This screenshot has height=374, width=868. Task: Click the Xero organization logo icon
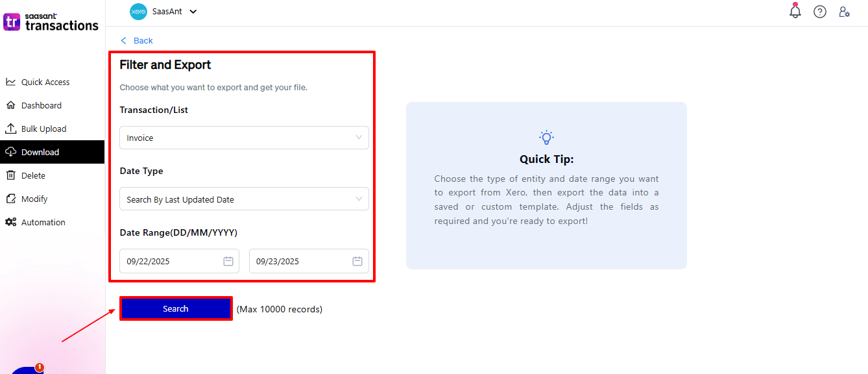(x=138, y=12)
